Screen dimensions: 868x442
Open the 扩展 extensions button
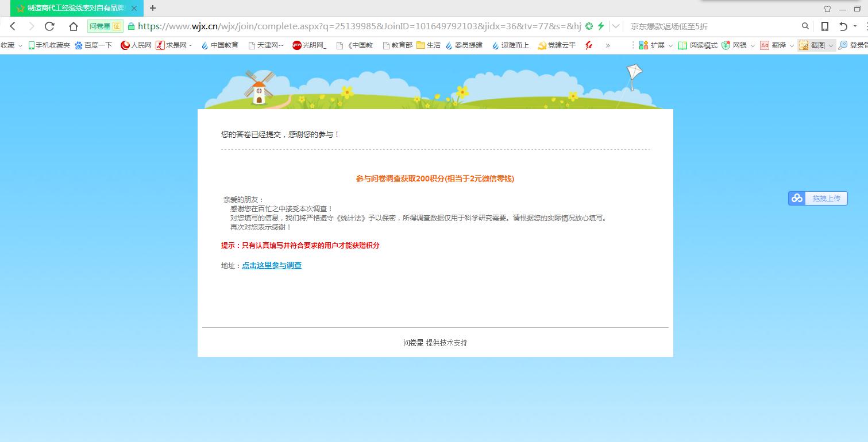[x=652, y=45]
